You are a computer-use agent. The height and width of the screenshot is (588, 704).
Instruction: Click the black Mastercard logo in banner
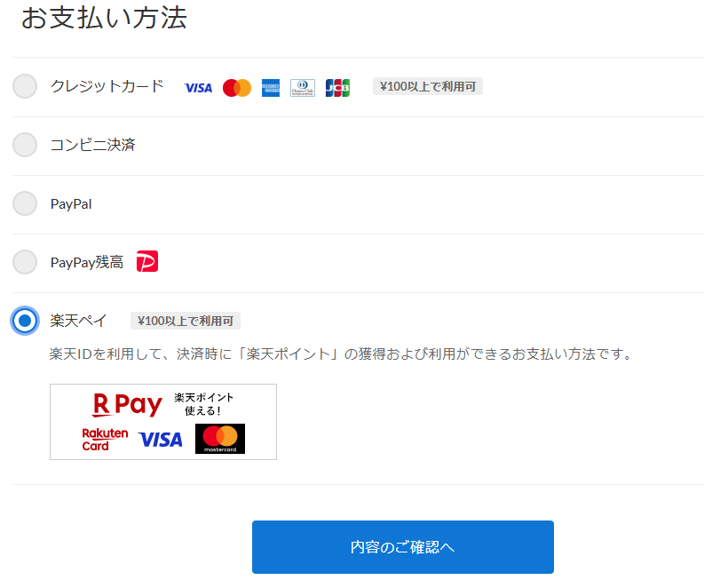[220, 439]
